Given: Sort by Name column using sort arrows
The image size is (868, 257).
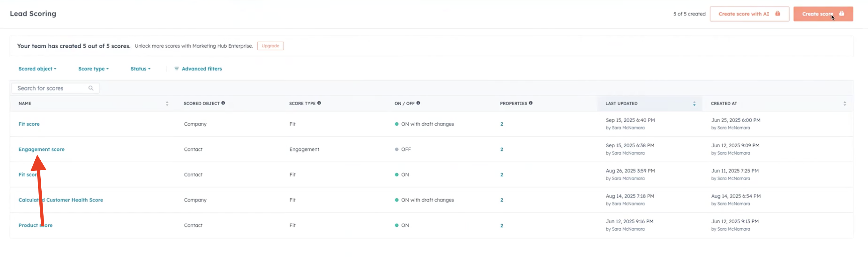Looking at the screenshot, I should [x=167, y=104].
